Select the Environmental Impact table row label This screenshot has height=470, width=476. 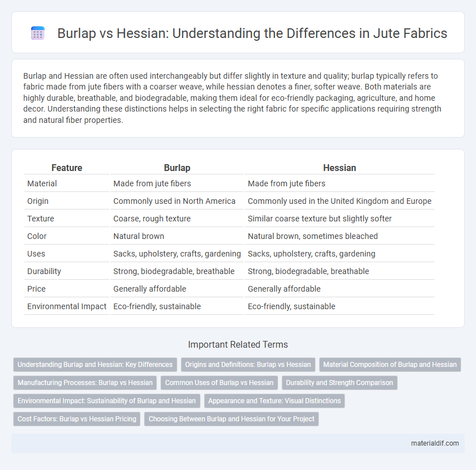67,306
